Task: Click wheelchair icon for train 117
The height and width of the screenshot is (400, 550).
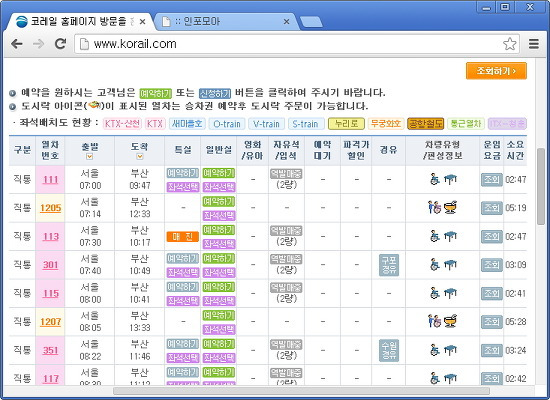Action: click(435, 378)
